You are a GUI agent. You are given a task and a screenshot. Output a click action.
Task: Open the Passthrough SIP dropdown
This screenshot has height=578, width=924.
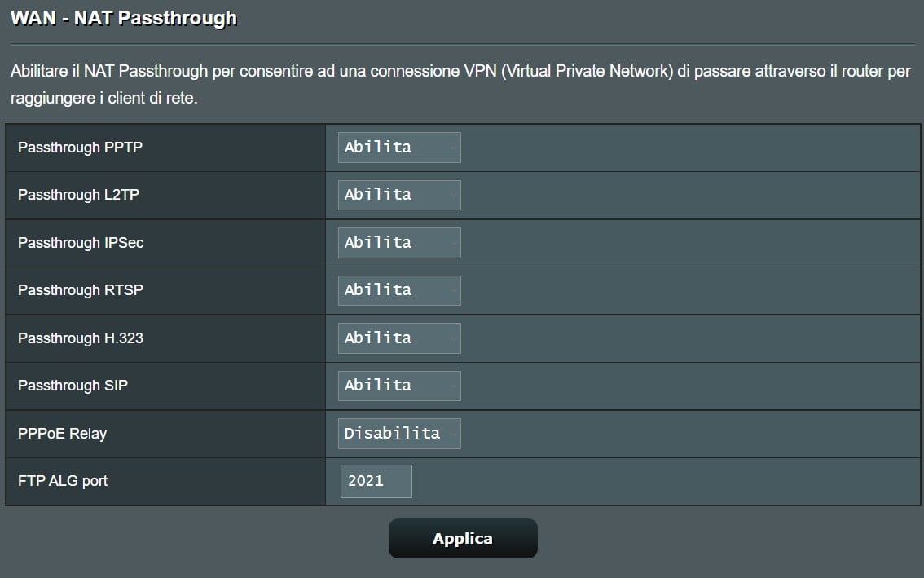(399, 386)
